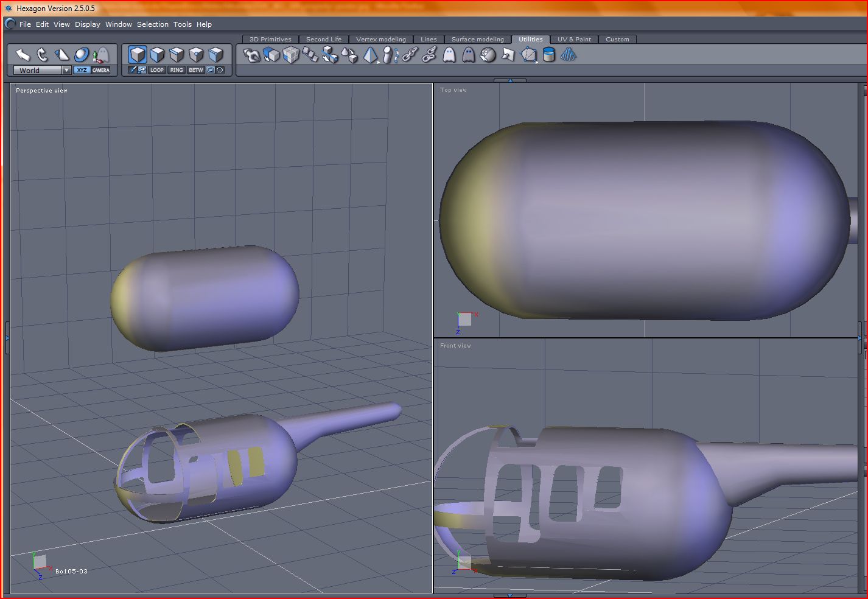Viewport: 868px width, 599px height.
Task: Click the ghost manipulator icon with arrows
Action: (101, 55)
